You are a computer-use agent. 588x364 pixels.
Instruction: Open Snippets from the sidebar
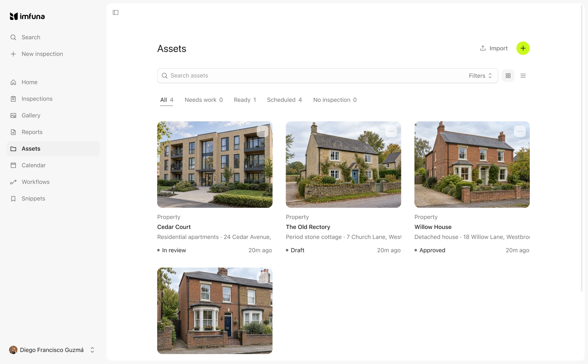click(53, 199)
